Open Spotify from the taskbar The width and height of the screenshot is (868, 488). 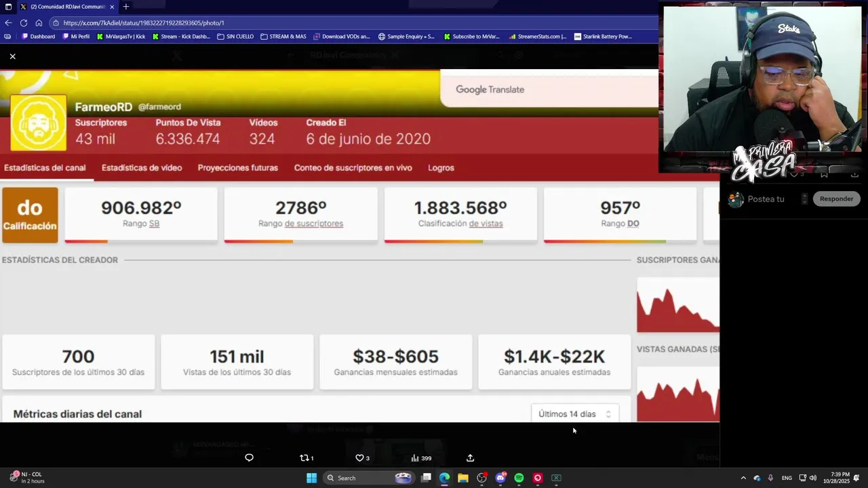(519, 478)
